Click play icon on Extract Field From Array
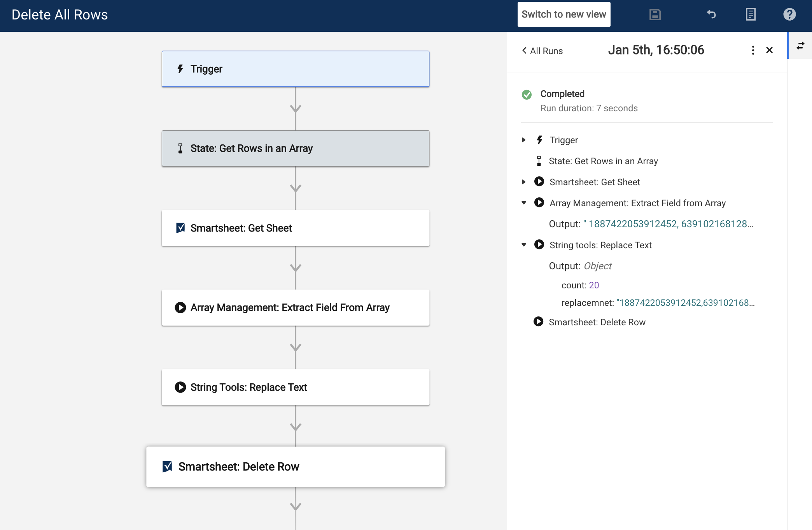This screenshot has height=530, width=812. (180, 307)
